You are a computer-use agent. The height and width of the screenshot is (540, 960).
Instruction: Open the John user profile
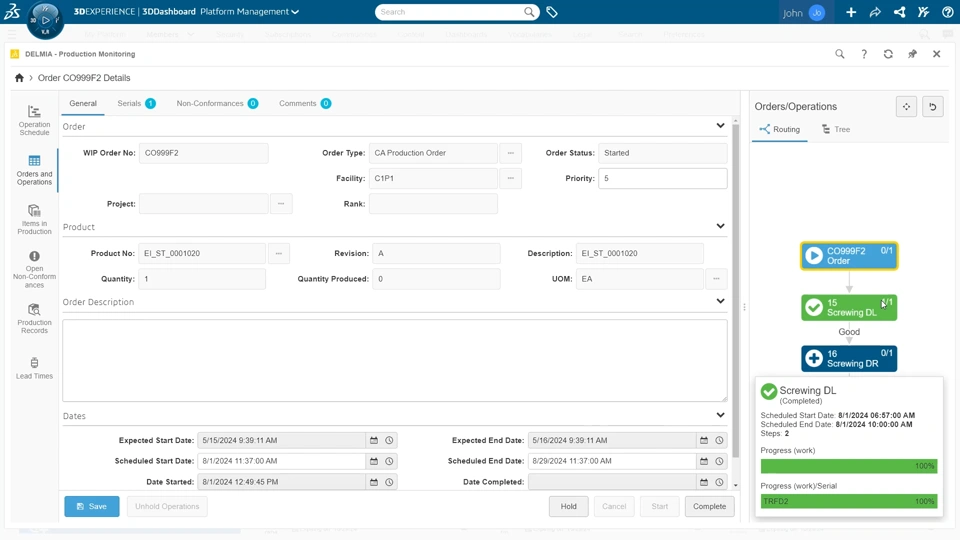(804, 12)
